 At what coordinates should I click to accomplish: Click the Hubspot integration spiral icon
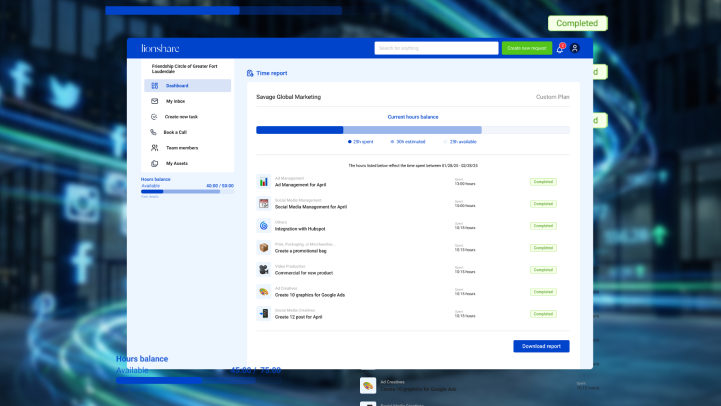coord(263,226)
